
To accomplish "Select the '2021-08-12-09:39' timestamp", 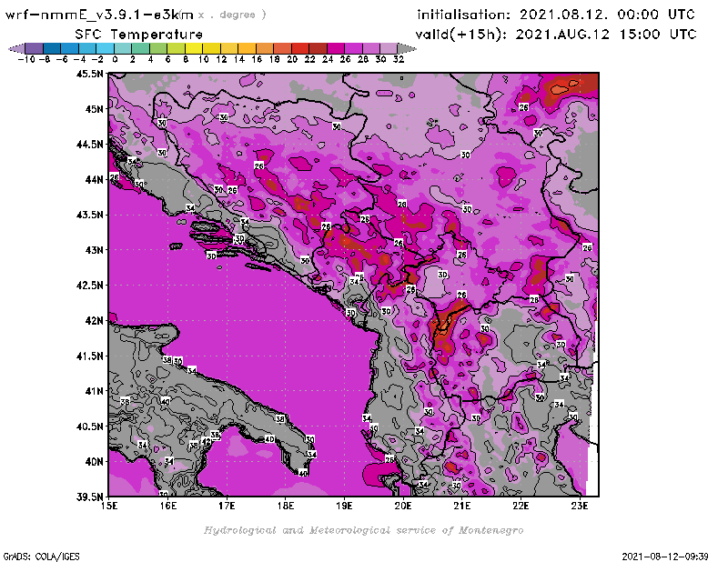I will 665,557.
